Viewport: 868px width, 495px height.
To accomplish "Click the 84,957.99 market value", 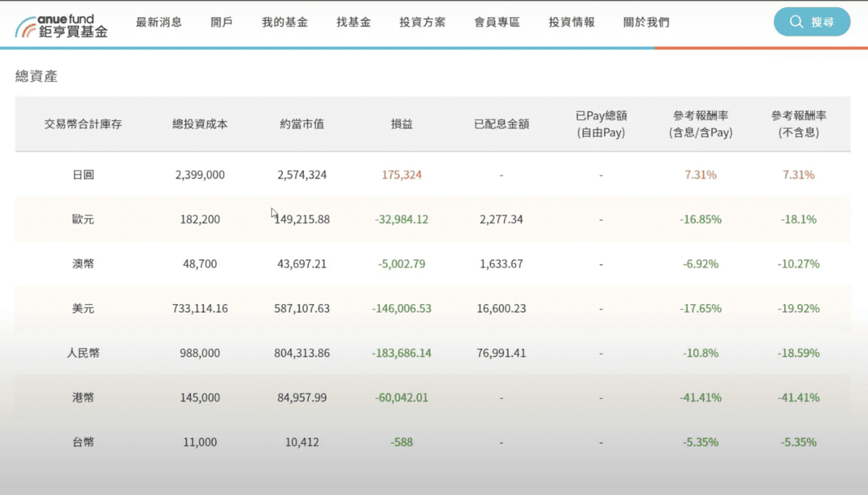I will pos(302,397).
